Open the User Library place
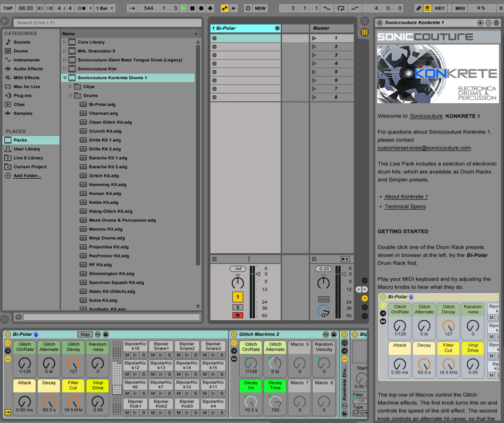The image size is (504, 423). 27,149
